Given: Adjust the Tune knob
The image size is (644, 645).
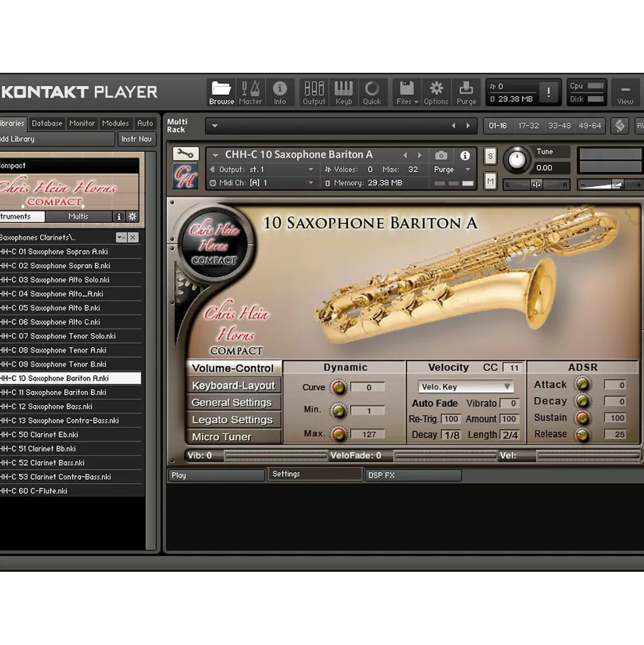Looking at the screenshot, I should point(517,160).
